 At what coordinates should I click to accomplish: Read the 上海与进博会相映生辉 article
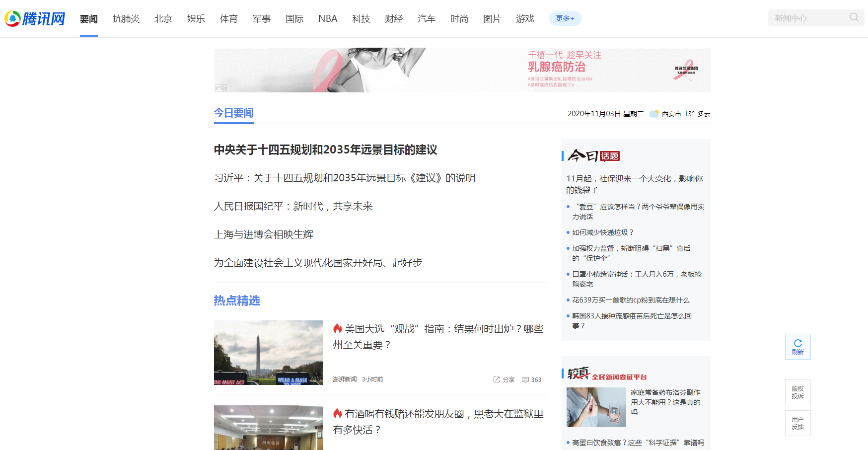(x=263, y=234)
